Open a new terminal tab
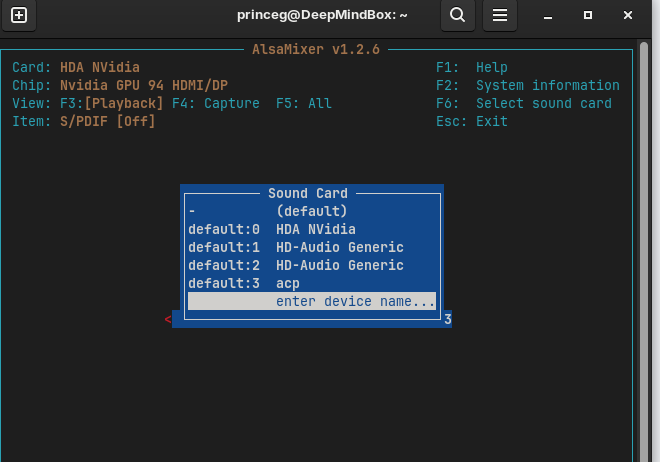The image size is (660, 462). tap(19, 15)
